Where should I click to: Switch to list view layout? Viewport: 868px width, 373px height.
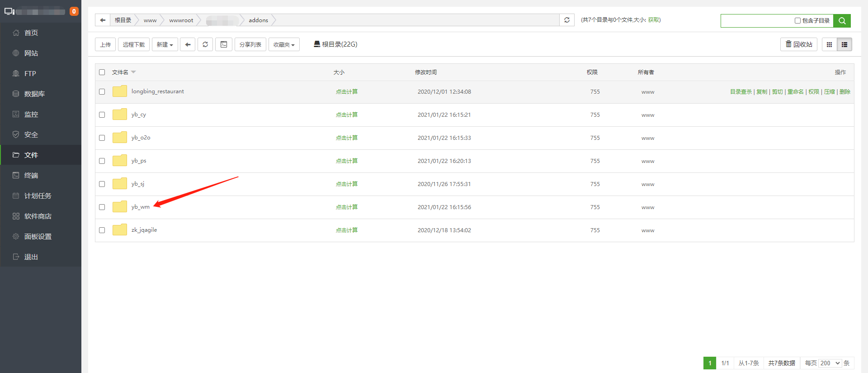(844, 44)
